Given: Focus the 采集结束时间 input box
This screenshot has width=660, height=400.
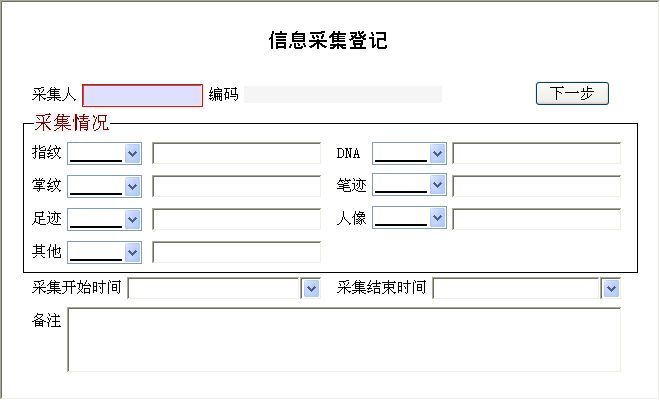Looking at the screenshot, I should tap(516, 288).
